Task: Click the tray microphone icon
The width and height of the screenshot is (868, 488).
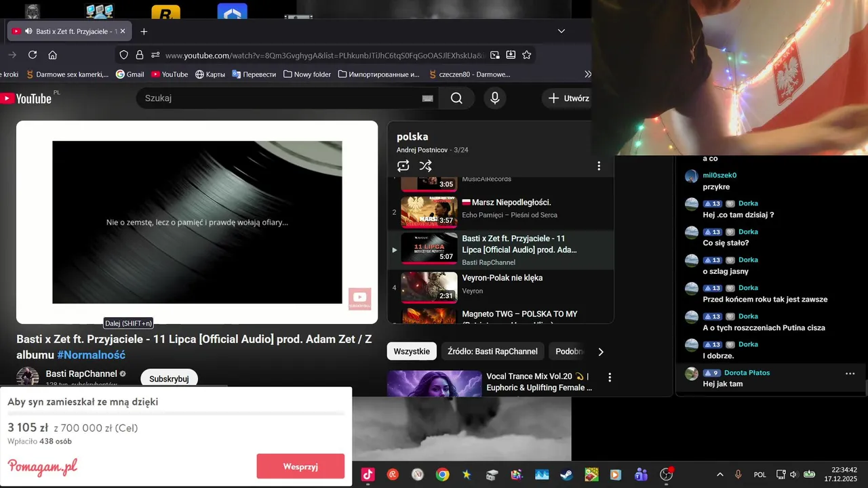Action: tap(738, 474)
